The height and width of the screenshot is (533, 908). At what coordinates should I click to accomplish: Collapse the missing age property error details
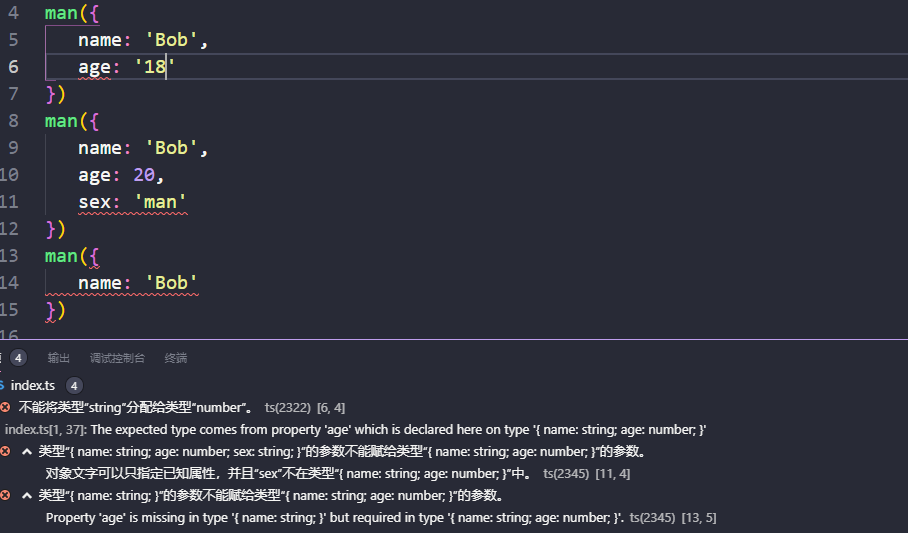[x=27, y=495]
